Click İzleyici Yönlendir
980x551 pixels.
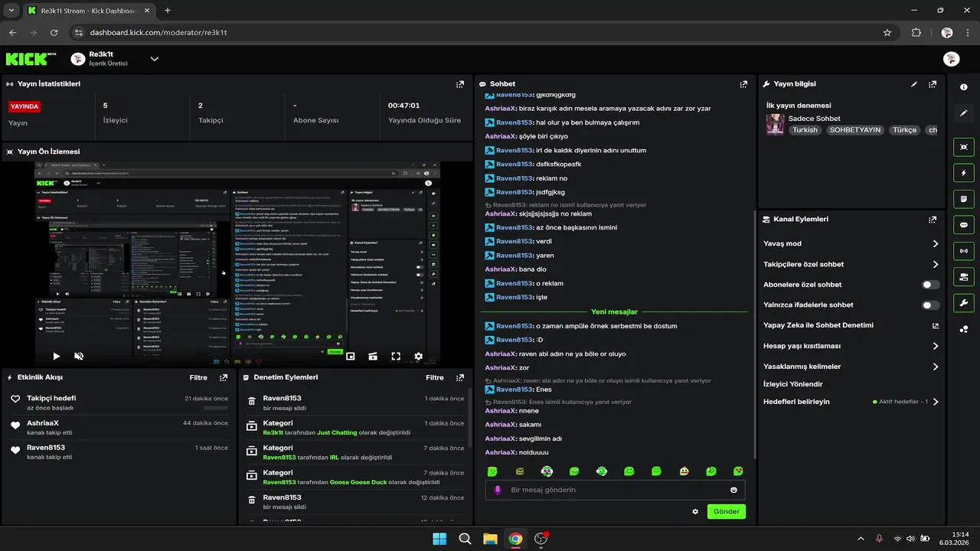coord(793,384)
